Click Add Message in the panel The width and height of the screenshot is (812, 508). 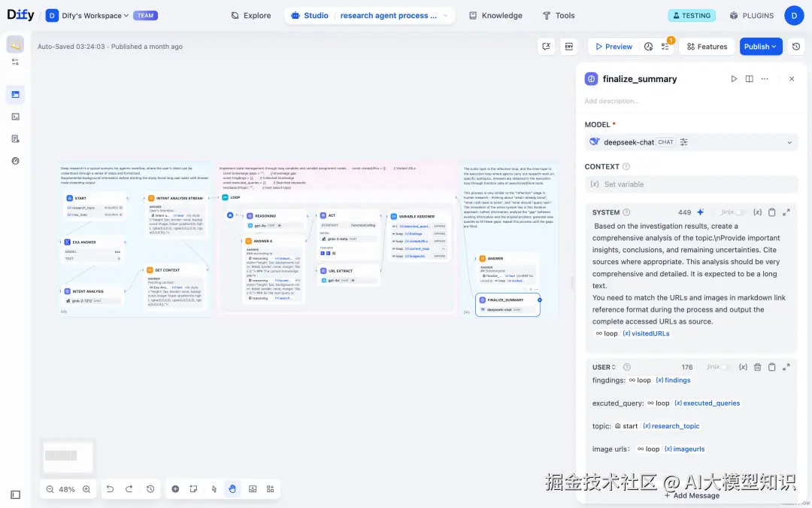coord(692,495)
